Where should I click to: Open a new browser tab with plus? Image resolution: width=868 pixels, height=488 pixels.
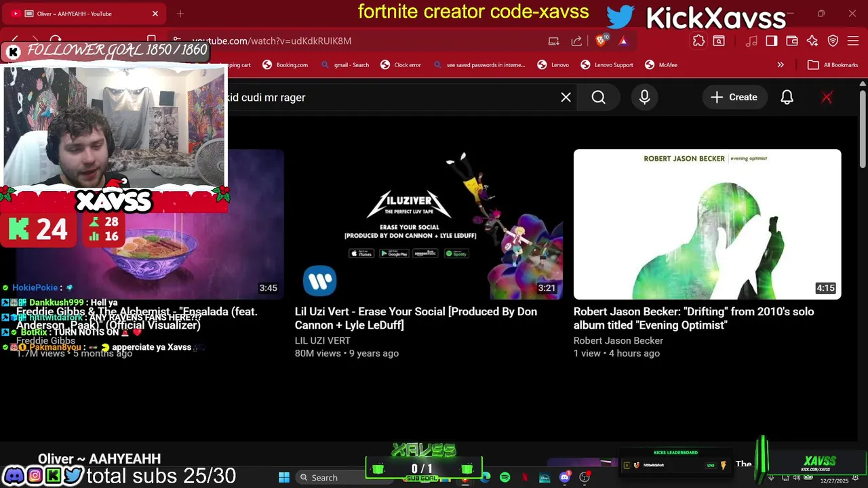point(180,14)
